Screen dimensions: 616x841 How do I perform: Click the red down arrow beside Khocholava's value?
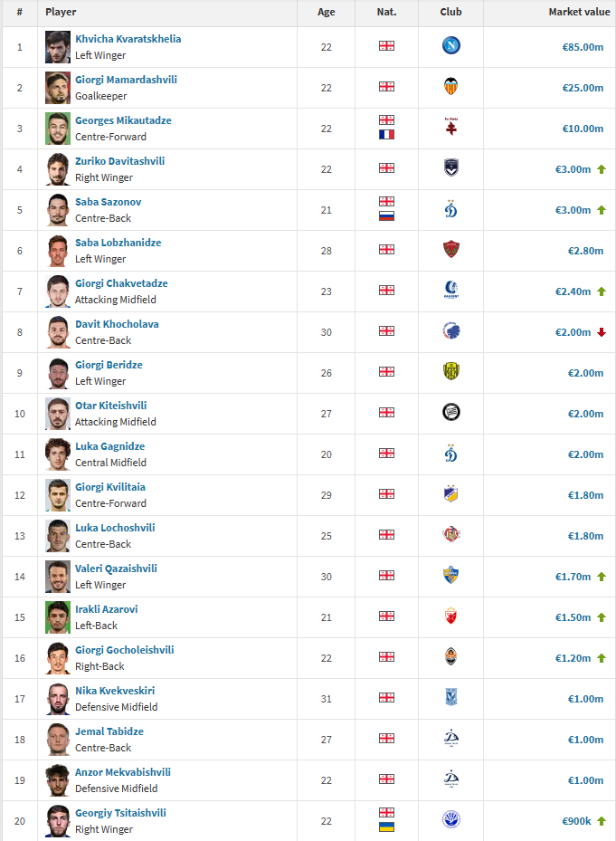click(x=601, y=332)
